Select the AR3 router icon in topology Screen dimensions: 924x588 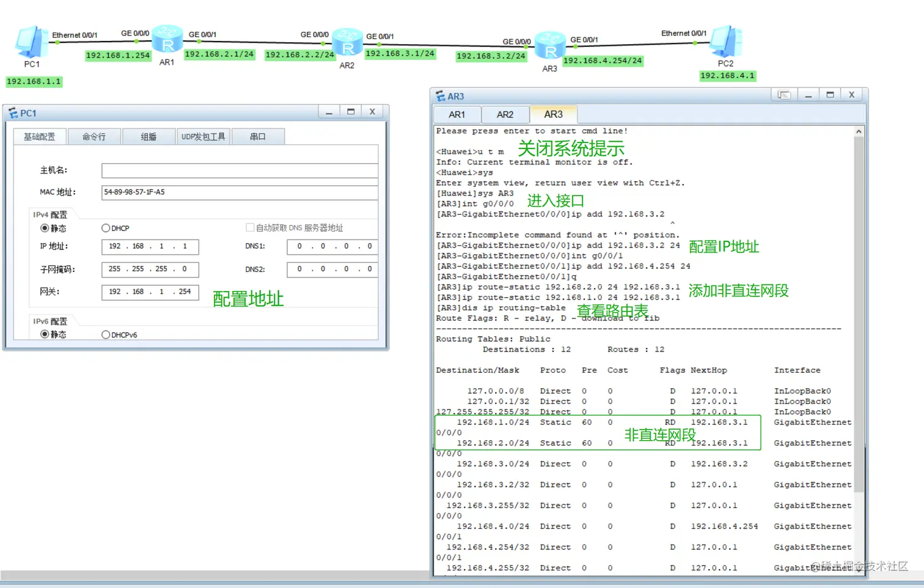(x=550, y=46)
